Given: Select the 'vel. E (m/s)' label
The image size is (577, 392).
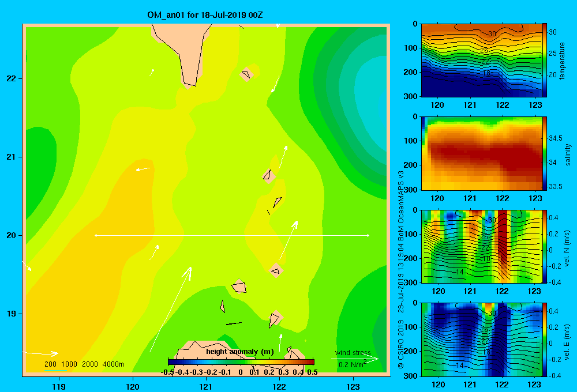Looking at the screenshot, I should (x=567, y=341).
